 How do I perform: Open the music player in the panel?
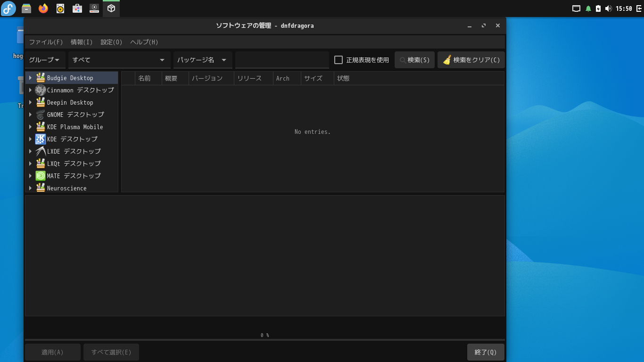pyautogui.click(x=60, y=8)
